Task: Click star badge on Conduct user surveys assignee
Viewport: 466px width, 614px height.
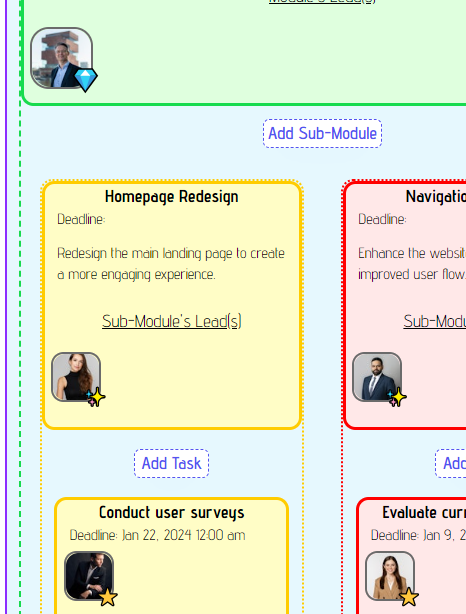Action: point(108,597)
